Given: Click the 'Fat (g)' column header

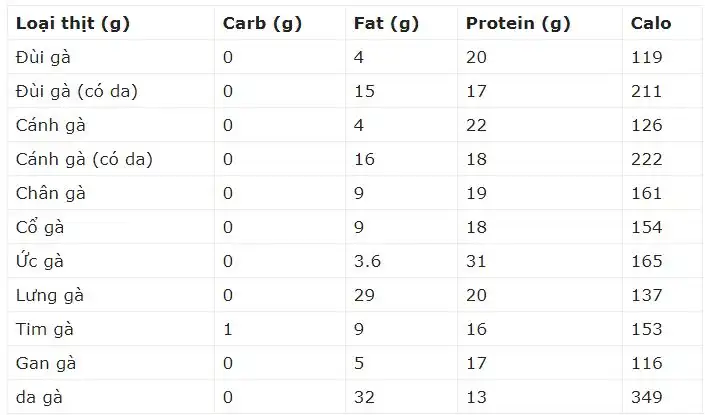Looking at the screenshot, I should coord(387,22).
